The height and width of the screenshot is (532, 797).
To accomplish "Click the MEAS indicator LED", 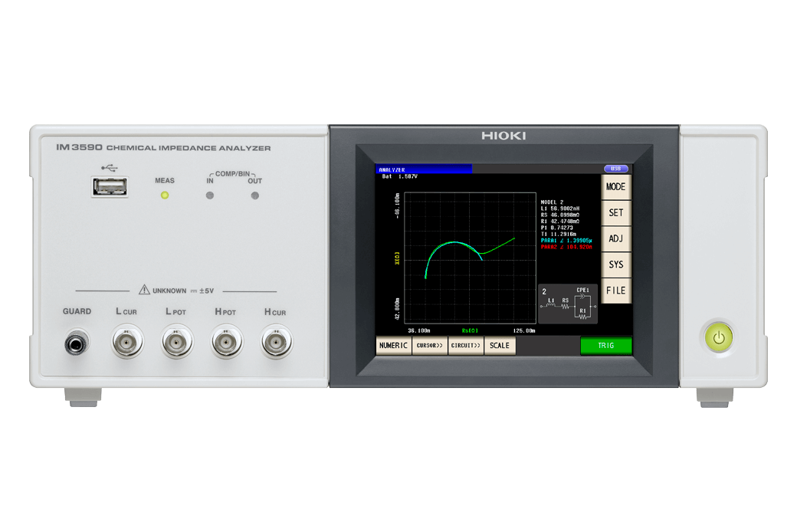I will [x=165, y=195].
